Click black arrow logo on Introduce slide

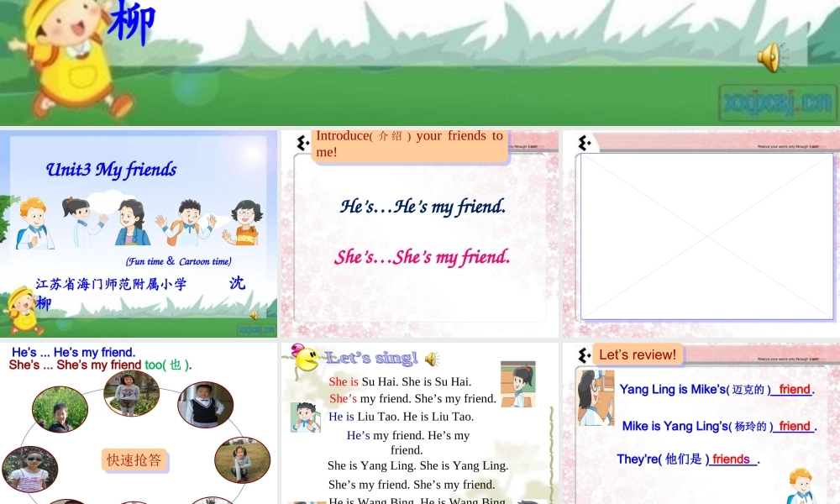tap(302, 143)
